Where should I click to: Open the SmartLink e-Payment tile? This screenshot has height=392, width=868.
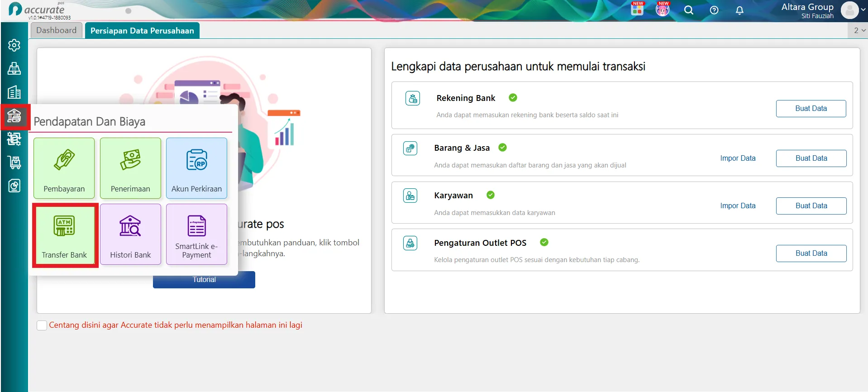pyautogui.click(x=196, y=234)
